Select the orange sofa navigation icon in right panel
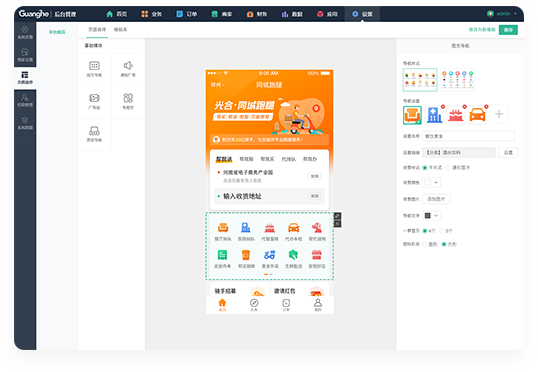 412,115
